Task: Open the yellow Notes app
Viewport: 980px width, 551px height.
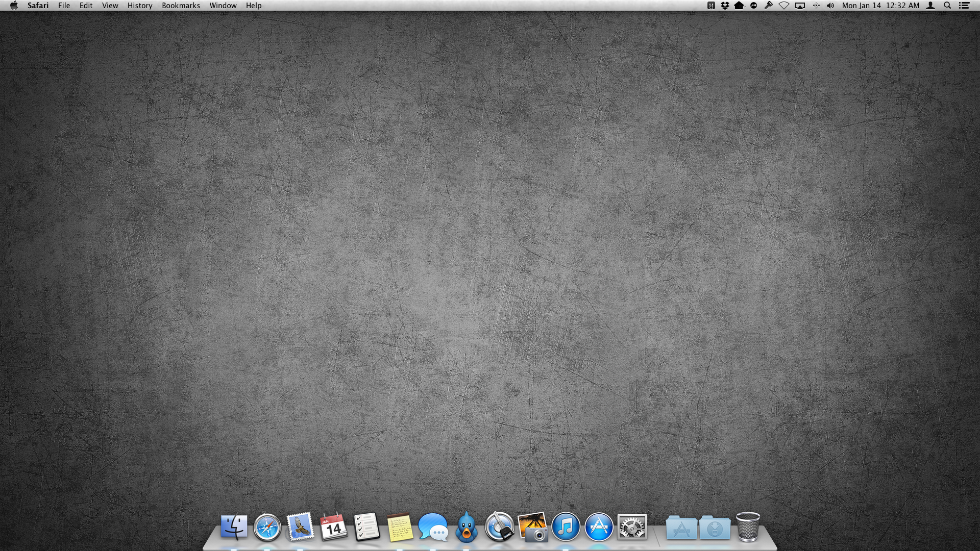Action: 400,527
